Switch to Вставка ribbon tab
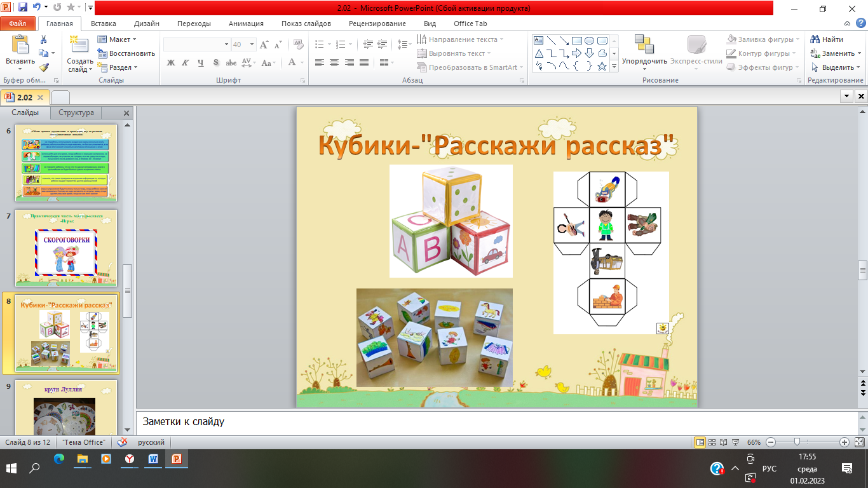This screenshot has width=868, height=488. [103, 24]
